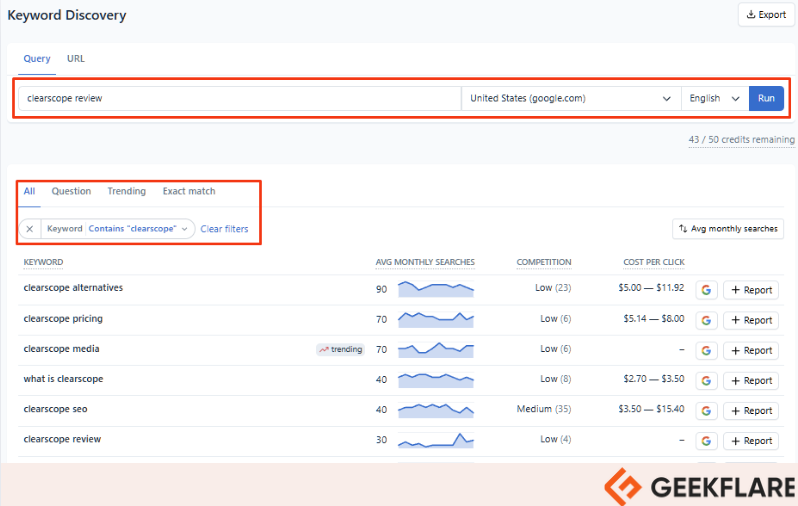Image resolution: width=798 pixels, height=506 pixels.
Task: Click the AVG MONTHLY SEARCHES column header
Action: click(x=425, y=262)
